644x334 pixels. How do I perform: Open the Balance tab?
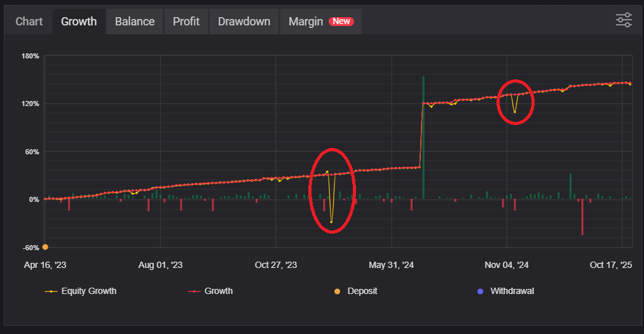coord(135,22)
